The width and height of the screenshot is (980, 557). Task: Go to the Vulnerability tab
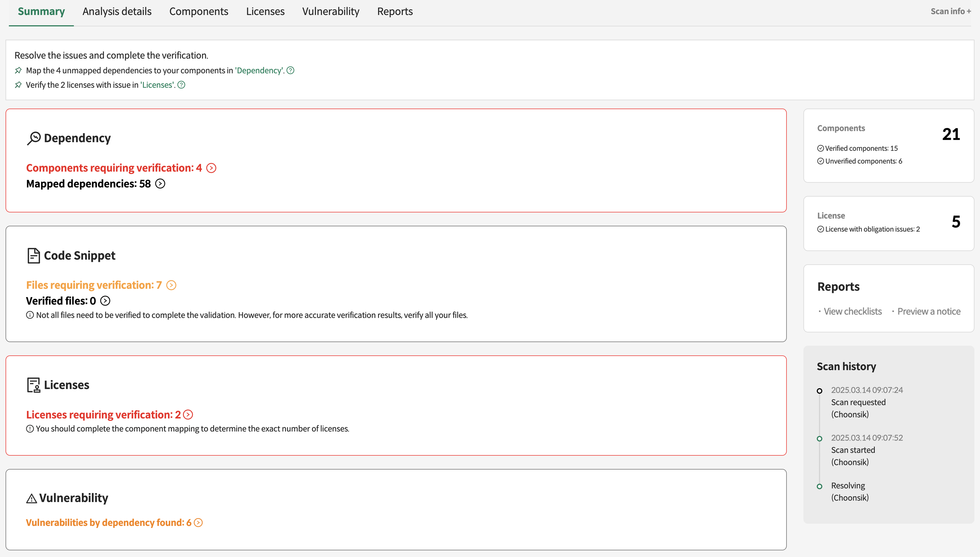(331, 11)
